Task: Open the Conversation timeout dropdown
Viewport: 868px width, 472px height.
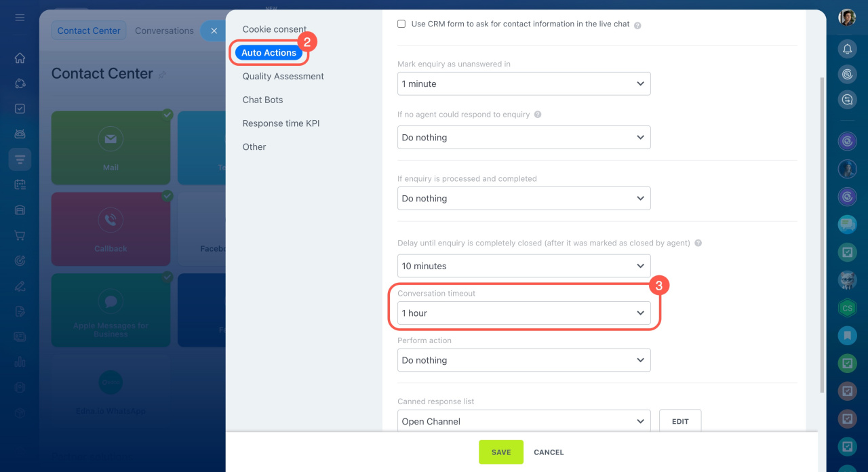Action: click(x=524, y=313)
